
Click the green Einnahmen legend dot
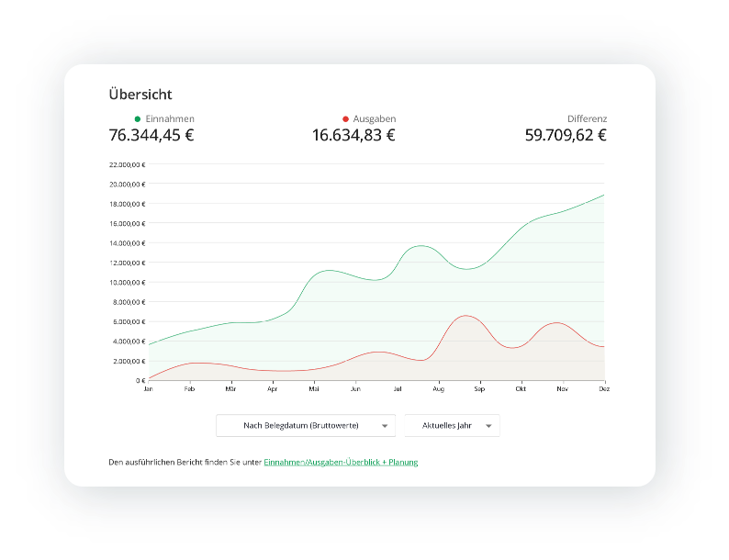click(x=138, y=119)
